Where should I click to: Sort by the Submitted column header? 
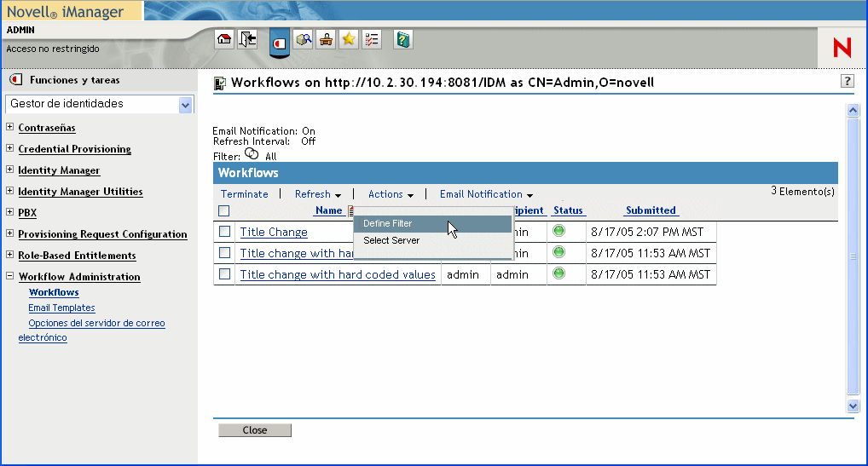pyautogui.click(x=651, y=210)
